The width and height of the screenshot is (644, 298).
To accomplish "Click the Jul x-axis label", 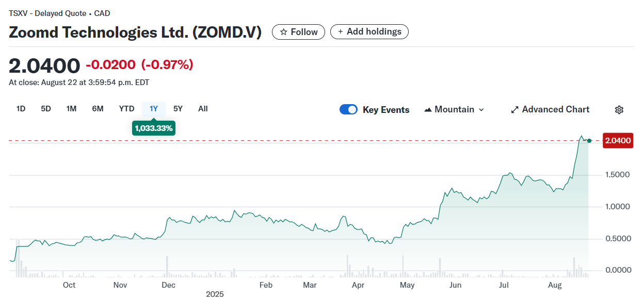I will 504,285.
